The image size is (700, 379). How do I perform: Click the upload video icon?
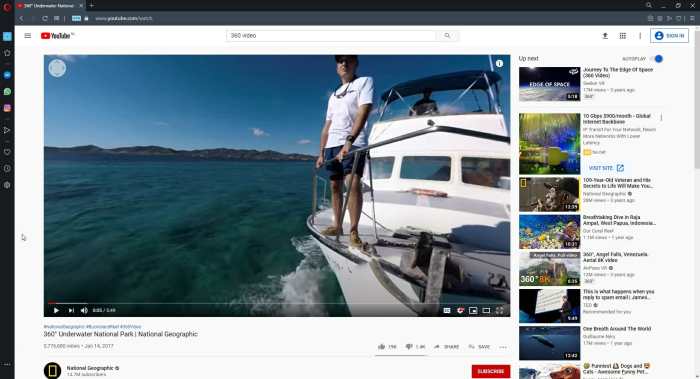pos(605,36)
